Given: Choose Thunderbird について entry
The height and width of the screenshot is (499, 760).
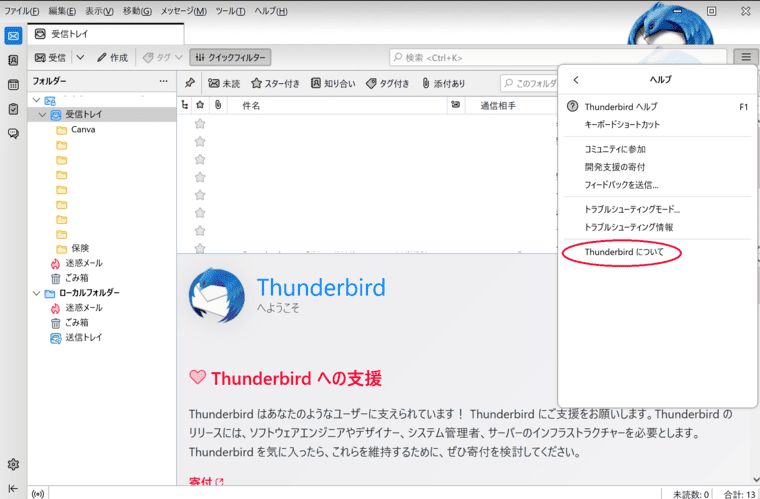Looking at the screenshot, I should [x=658, y=252].
